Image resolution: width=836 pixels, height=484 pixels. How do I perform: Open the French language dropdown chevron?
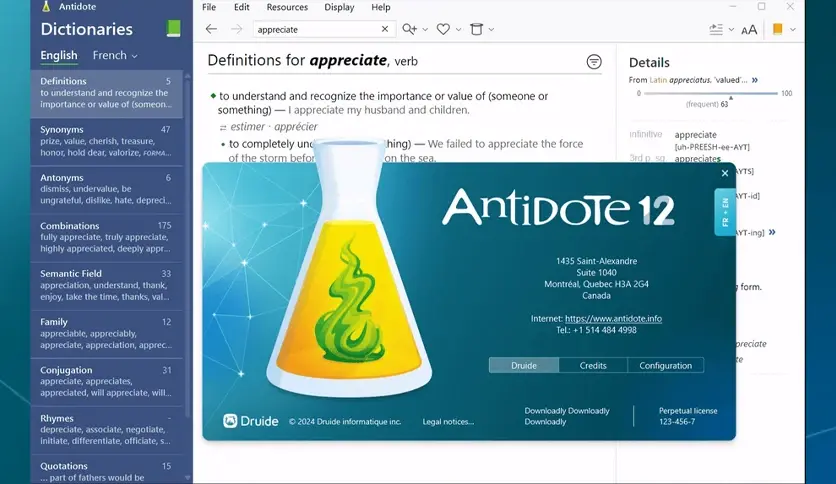(134, 56)
